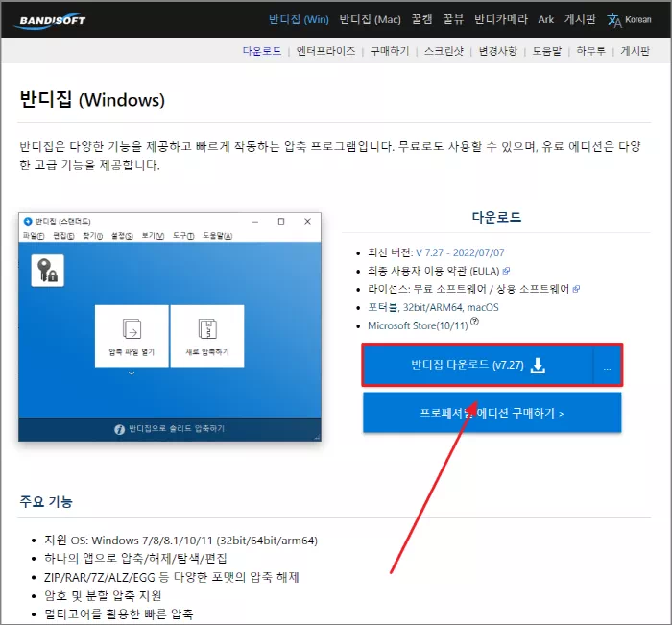Click the key and lock icon in Bandizip preview

pyautogui.click(x=48, y=271)
